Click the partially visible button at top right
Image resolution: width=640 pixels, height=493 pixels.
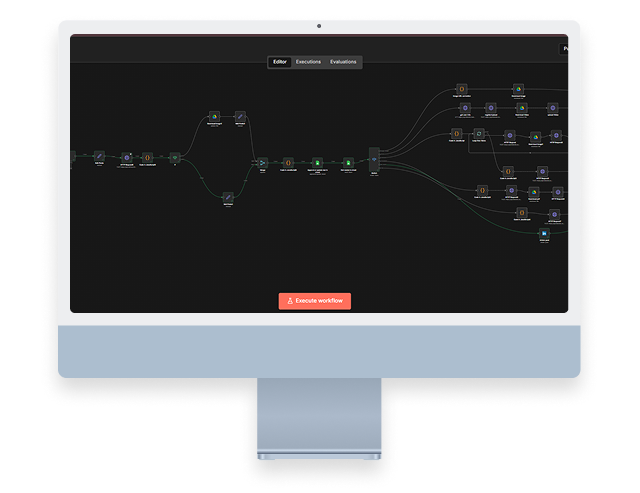point(565,48)
